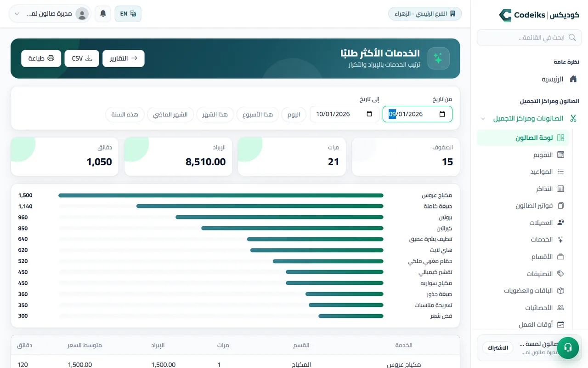588x368 pixels.
Task: Select the هذا الشهر filter chip
Action: click(x=215, y=115)
